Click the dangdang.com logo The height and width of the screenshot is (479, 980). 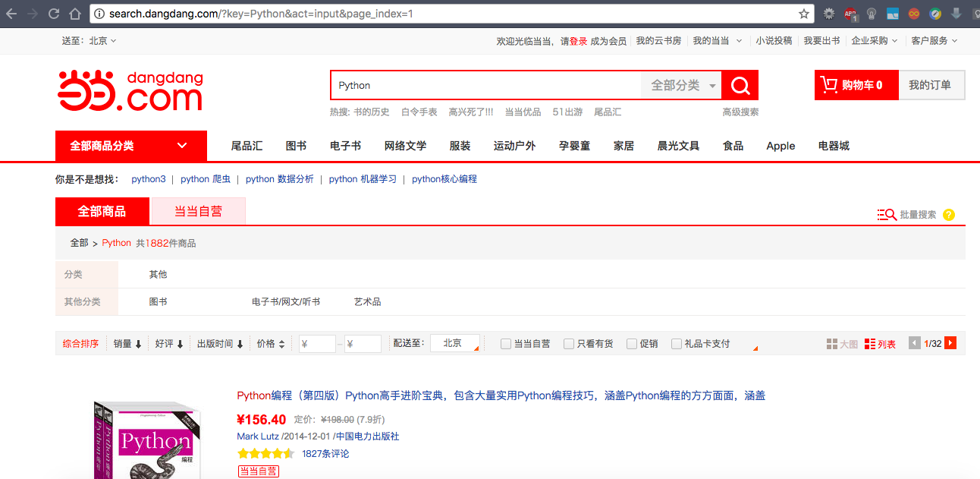click(130, 91)
